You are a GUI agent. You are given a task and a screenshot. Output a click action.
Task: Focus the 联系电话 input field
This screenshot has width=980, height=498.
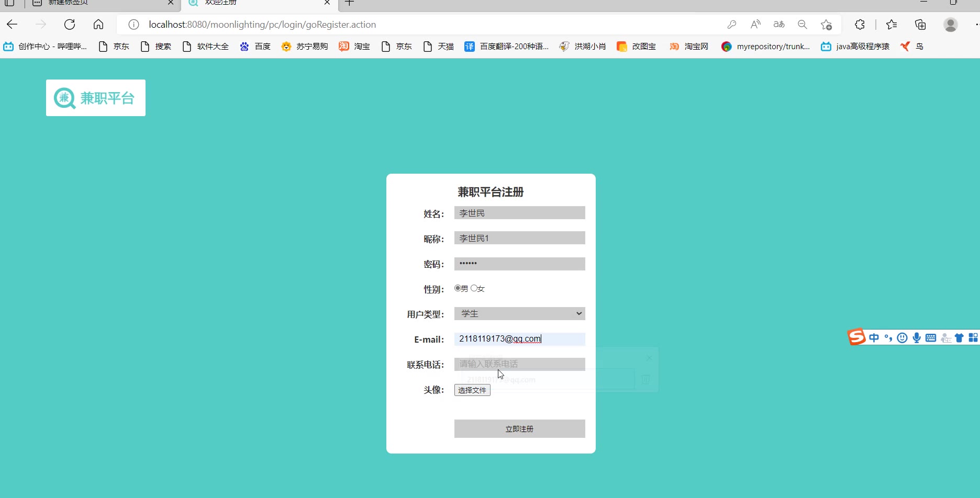pos(519,364)
